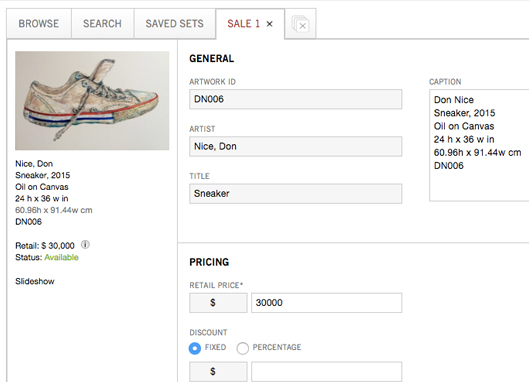Click the Slideshow link
Image resolution: width=529 pixels, height=382 pixels.
[35, 281]
